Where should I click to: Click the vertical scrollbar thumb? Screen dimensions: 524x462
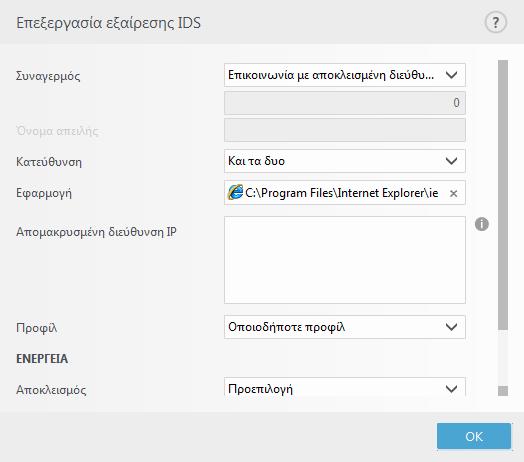pyautogui.click(x=503, y=195)
